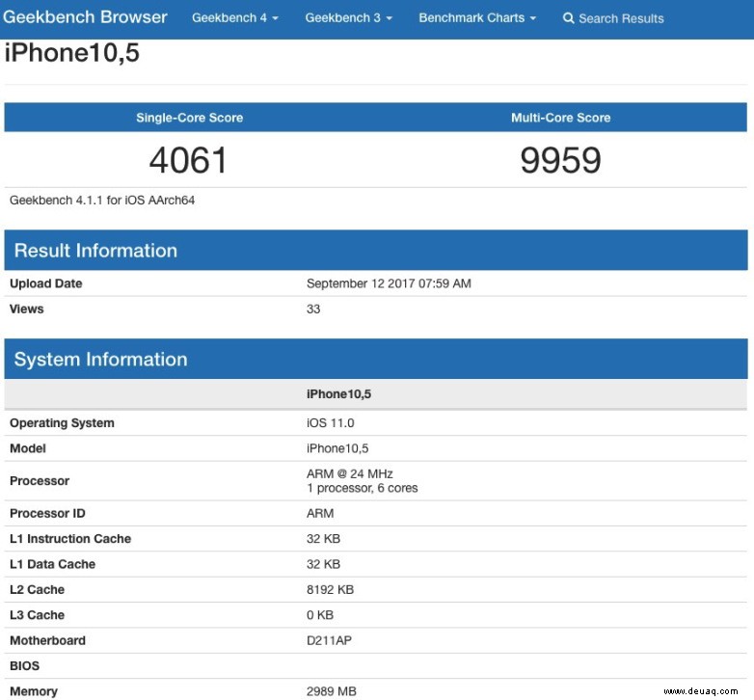This screenshot has height=700, width=754.
Task: Click the Upload Date label
Action: 45,283
